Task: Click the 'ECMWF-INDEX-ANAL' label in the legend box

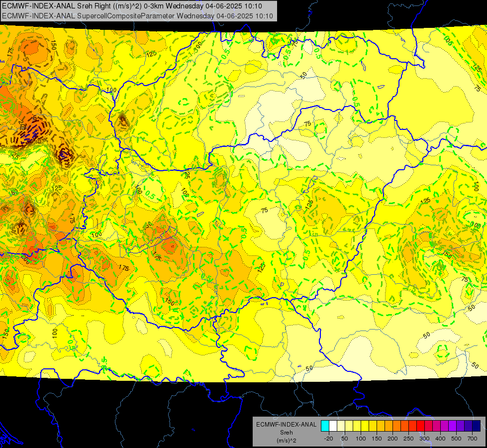Action: click(x=286, y=425)
